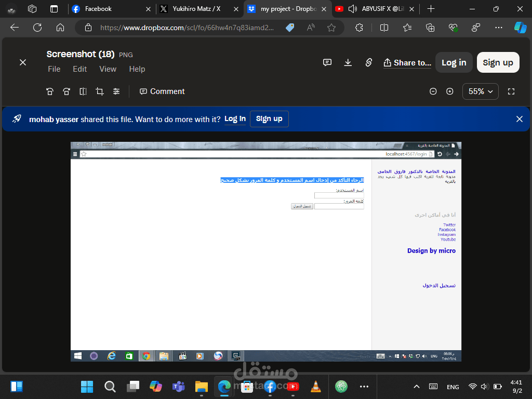The width and height of the screenshot is (532, 399).
Task: Click Log in link in blue banner
Action: coord(235,119)
